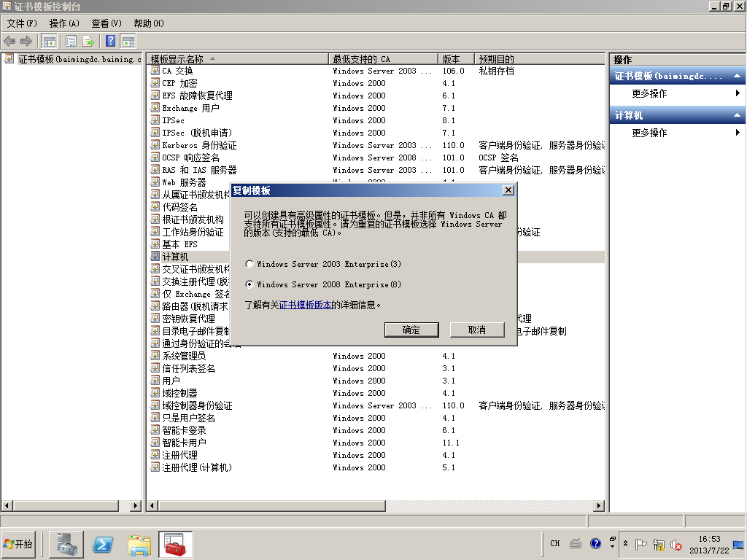Image resolution: width=747 pixels, height=560 pixels.
Task: Toggle the console tree pane toolbar icon
Action: pyautogui.click(x=49, y=42)
